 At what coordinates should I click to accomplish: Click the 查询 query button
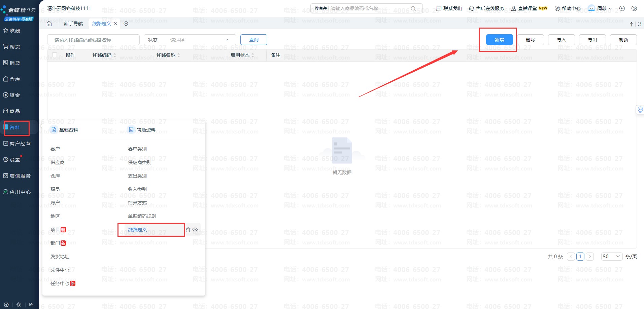[253, 40]
